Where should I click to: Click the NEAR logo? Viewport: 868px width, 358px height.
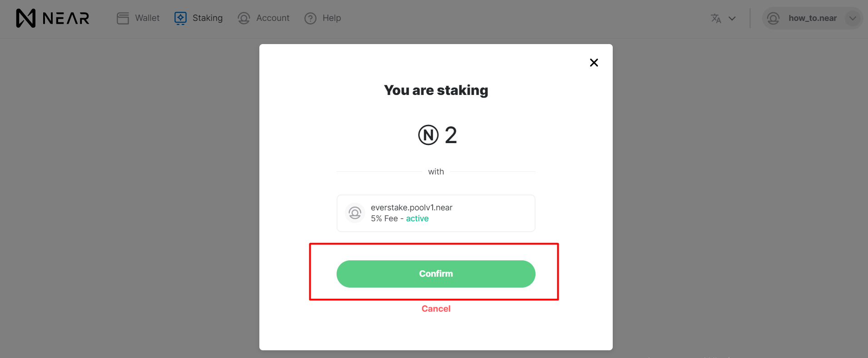click(x=51, y=18)
